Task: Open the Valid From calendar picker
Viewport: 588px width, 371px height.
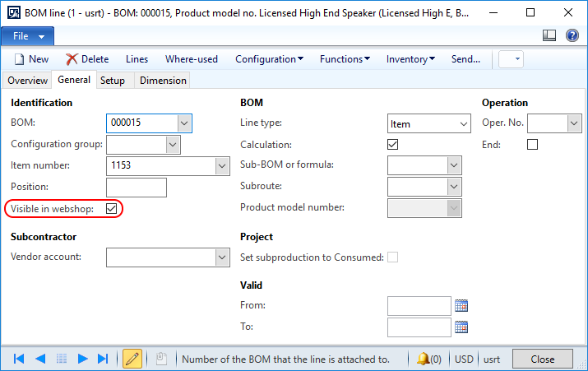Action: [461, 306]
